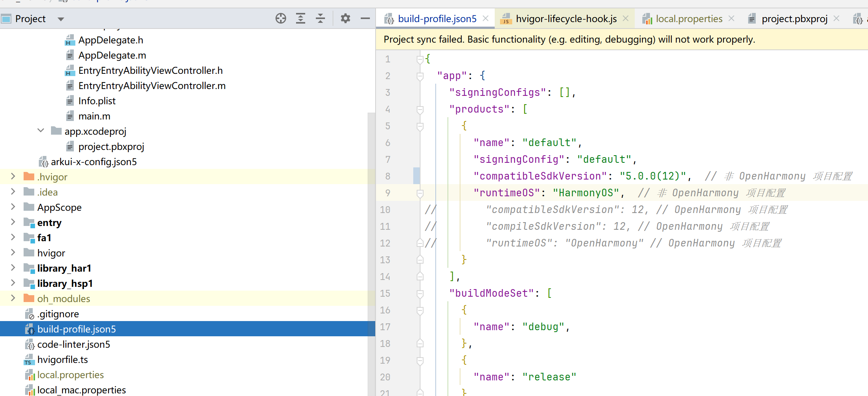Select local.properties in project tree

point(70,375)
